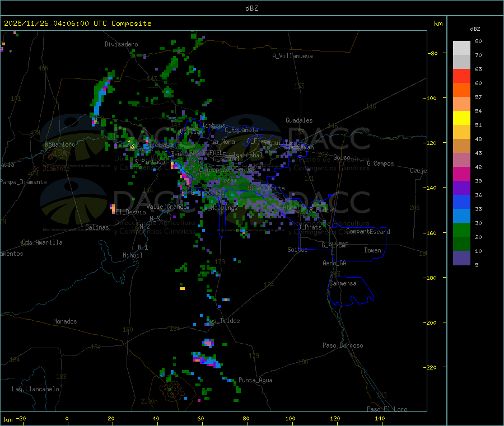Viewport: 504px width, 426px height.
Task: Click the CompantEscard map label
Action: point(368,231)
